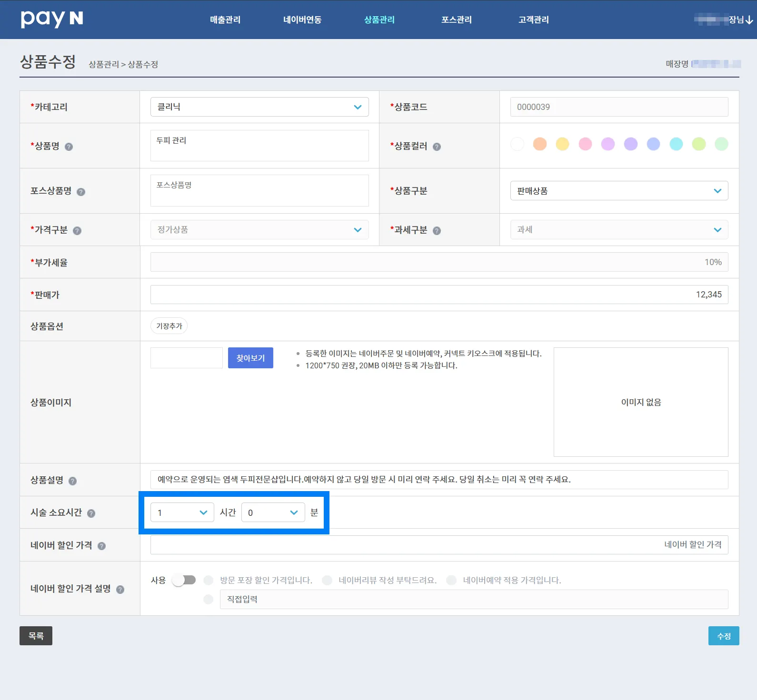The width and height of the screenshot is (757, 700).
Task: Select radio 방문 포장 할인 가격입니다
Action: pos(208,580)
